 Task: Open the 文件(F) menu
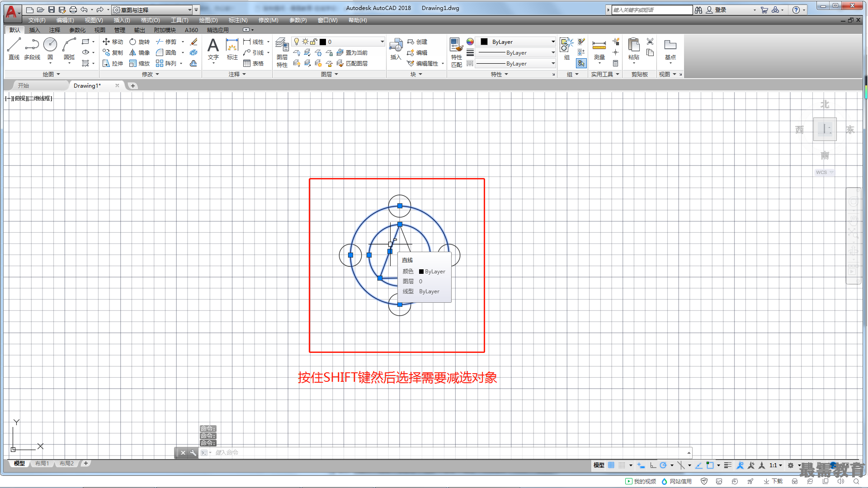[37, 20]
